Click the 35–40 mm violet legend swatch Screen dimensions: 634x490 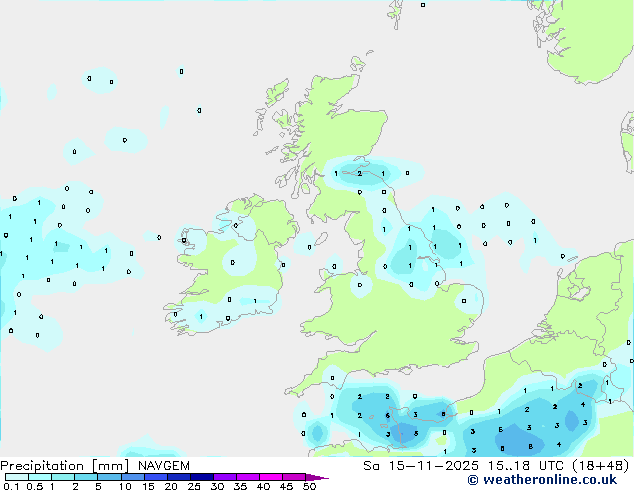247,477
